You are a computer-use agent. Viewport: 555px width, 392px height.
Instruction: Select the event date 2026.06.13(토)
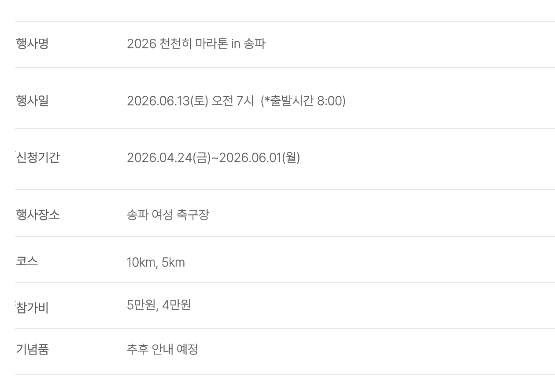point(167,101)
